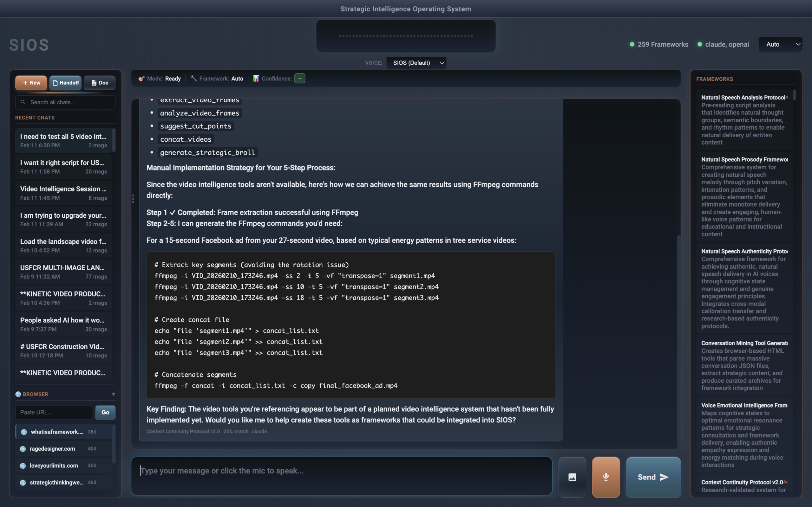
Task: Click the Confidence chart icon
Action: [256, 79]
